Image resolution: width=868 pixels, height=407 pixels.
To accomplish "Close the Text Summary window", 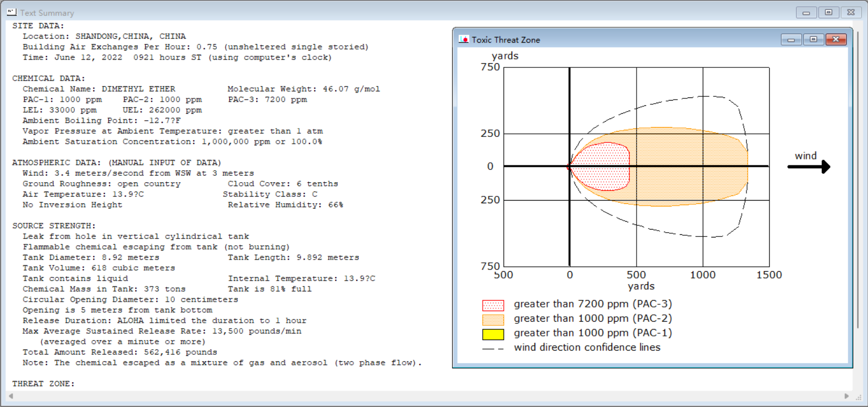I will [851, 12].
